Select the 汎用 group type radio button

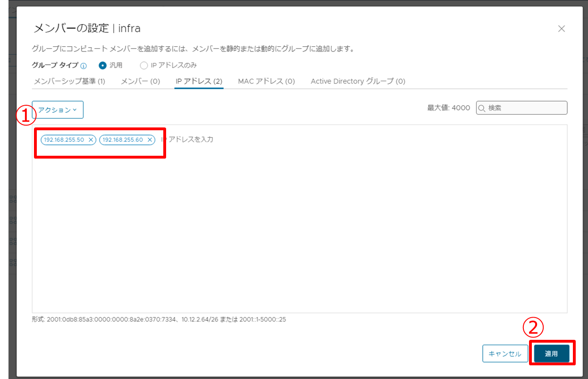coord(102,65)
